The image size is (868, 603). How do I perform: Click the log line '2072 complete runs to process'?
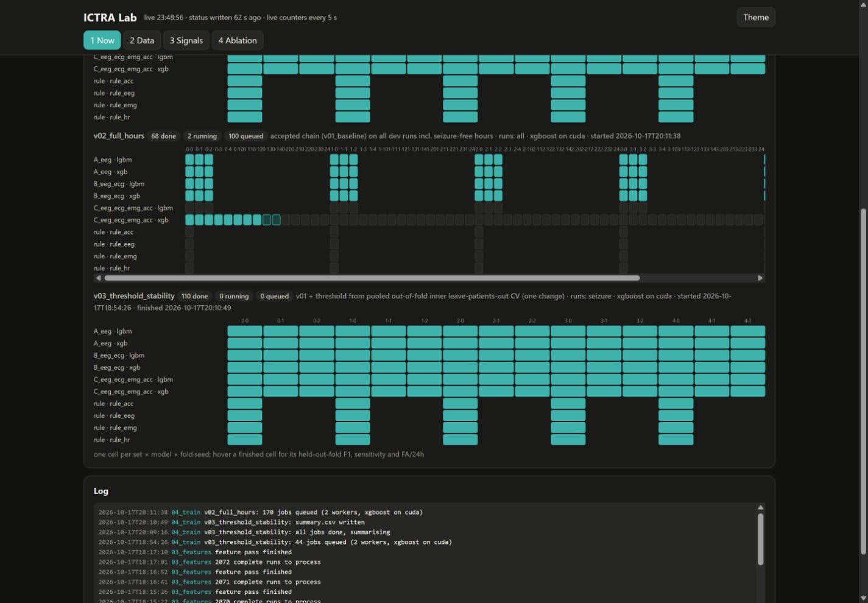tap(210, 562)
